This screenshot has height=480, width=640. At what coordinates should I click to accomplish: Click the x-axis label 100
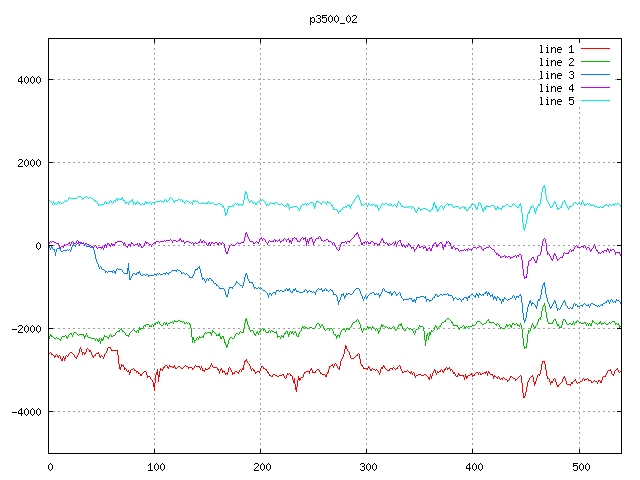pos(156,467)
